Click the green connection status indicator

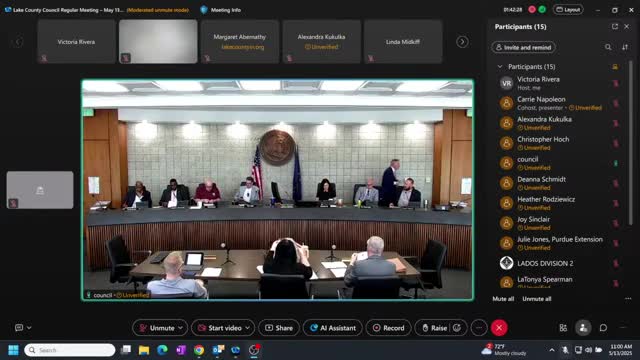542,9
